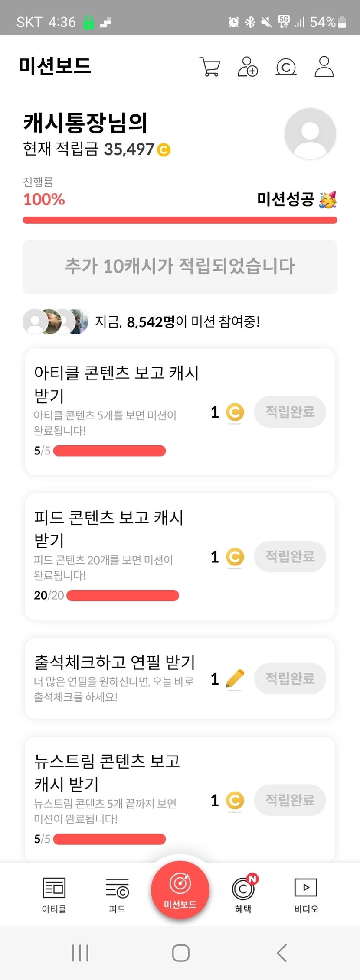The width and height of the screenshot is (360, 980).
Task: Open the 혜택 tab with N badge
Action: click(x=243, y=894)
